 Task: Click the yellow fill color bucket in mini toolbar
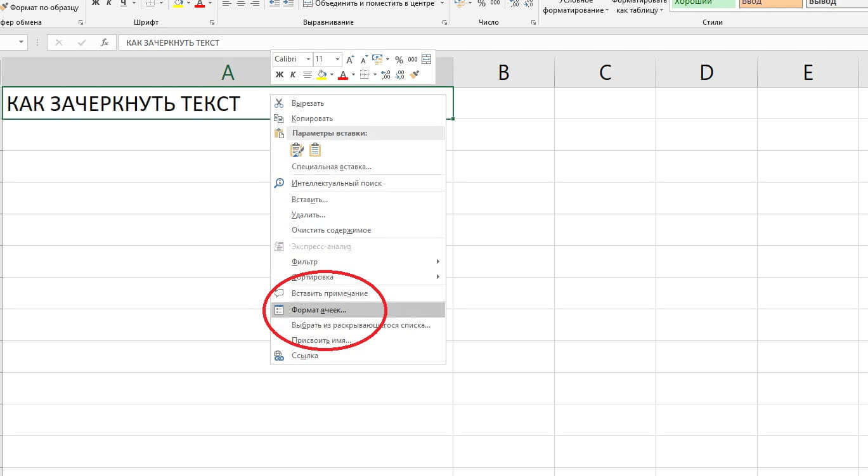click(322, 75)
